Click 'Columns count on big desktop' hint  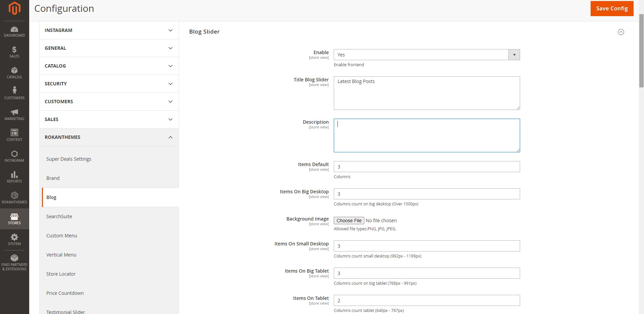coord(376,204)
